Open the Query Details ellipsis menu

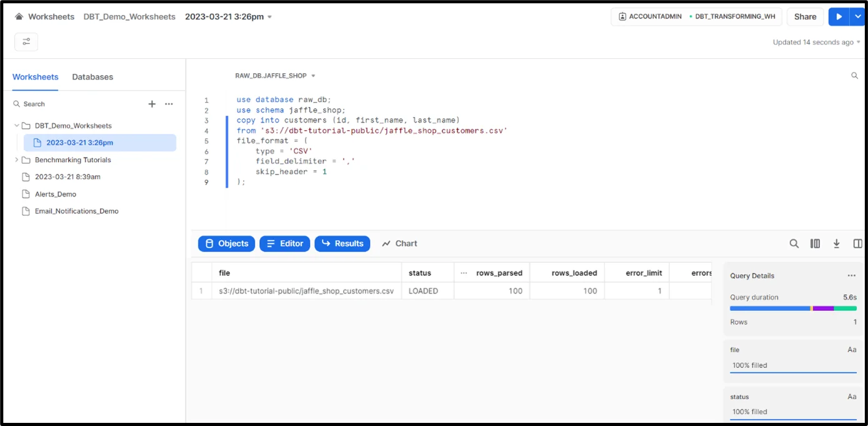click(x=851, y=276)
